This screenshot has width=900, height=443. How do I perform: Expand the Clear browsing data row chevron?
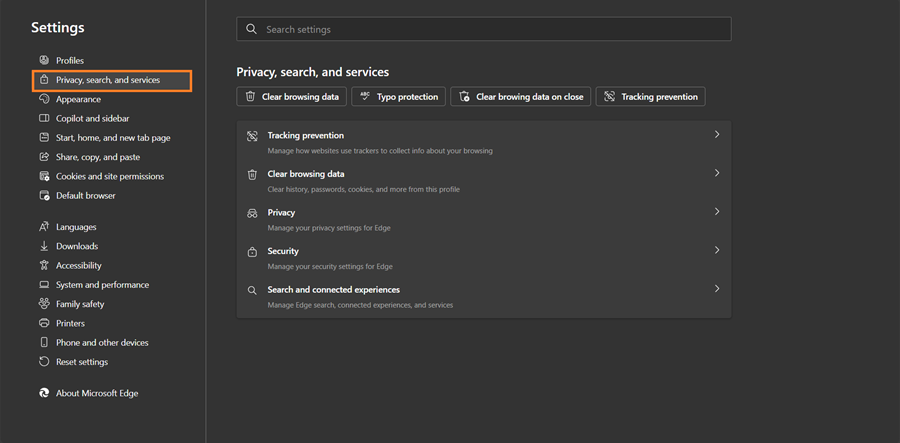716,173
